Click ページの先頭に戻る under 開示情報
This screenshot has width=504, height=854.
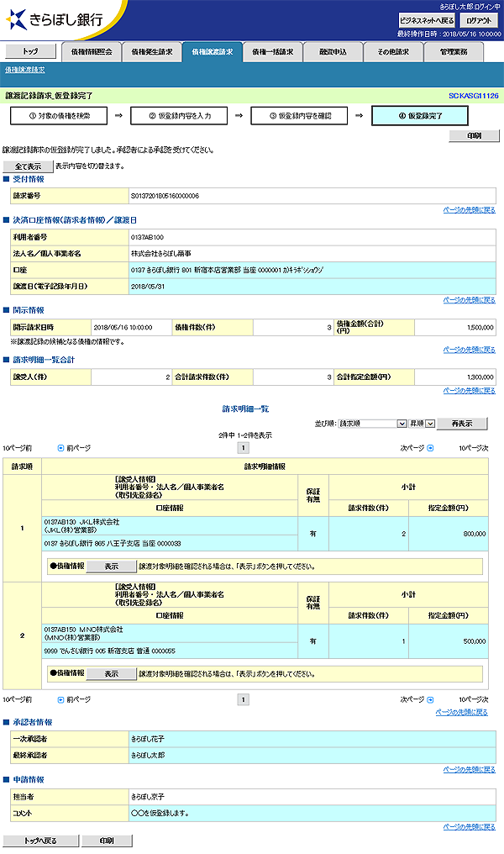pyautogui.click(x=470, y=350)
